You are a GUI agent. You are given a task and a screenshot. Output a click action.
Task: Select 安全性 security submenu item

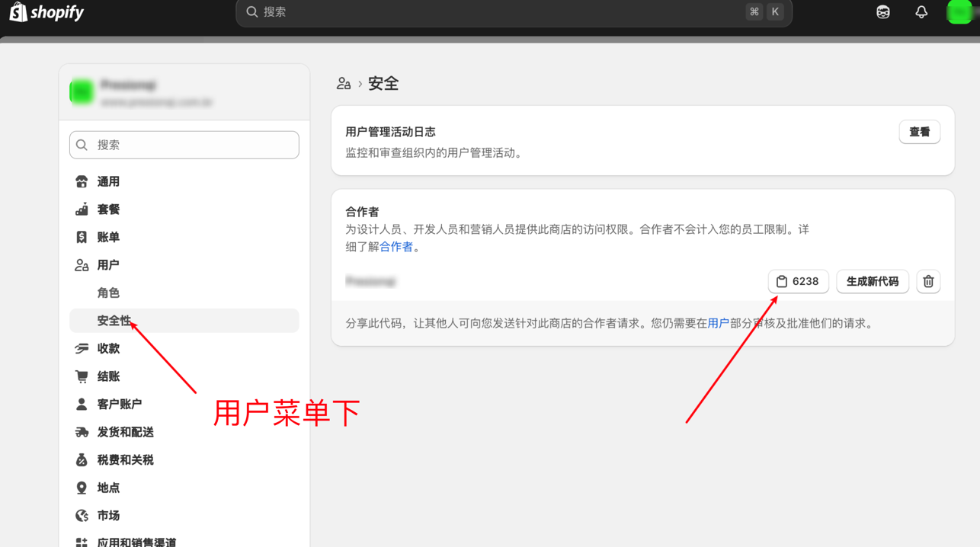click(184, 321)
